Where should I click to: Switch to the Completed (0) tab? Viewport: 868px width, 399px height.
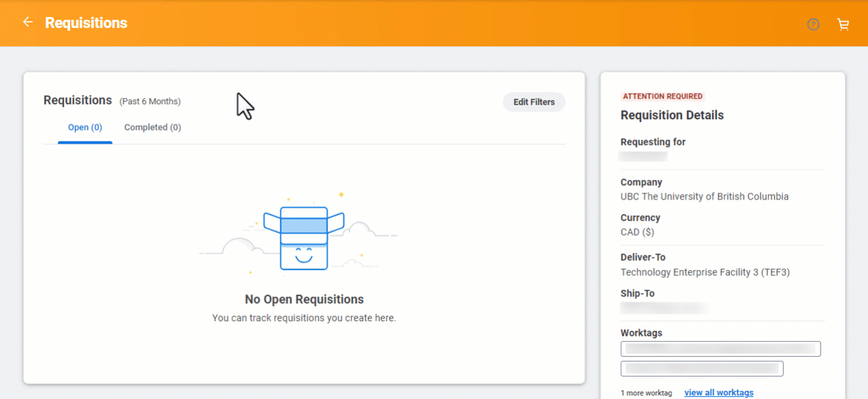[152, 127]
